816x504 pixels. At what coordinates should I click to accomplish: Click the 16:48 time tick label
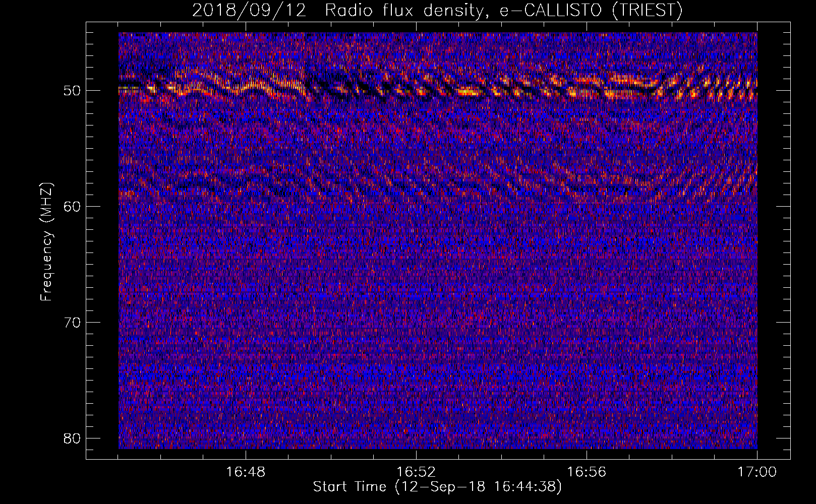click(246, 472)
